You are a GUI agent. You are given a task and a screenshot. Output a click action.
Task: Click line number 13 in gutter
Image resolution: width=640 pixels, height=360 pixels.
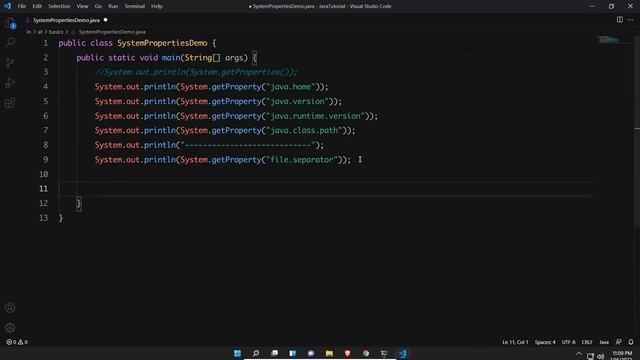44,218
